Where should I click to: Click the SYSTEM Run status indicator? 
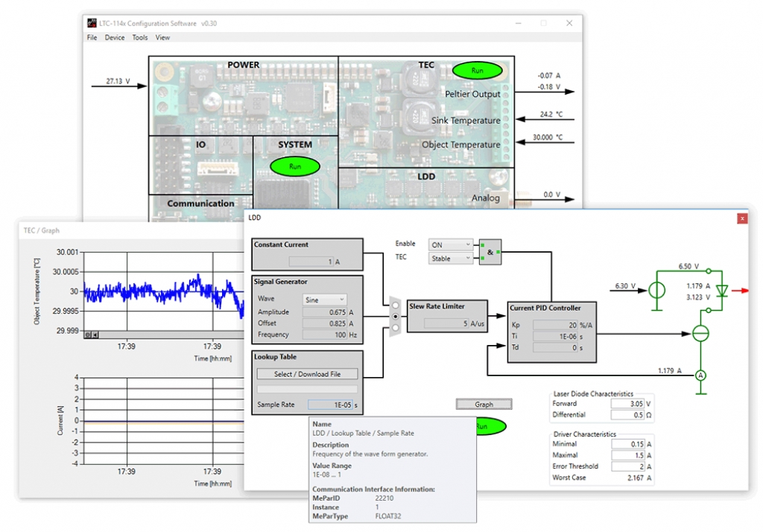[x=295, y=167]
